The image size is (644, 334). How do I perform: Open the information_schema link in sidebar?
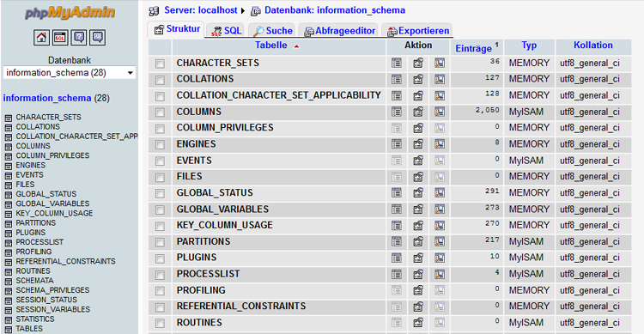point(47,98)
